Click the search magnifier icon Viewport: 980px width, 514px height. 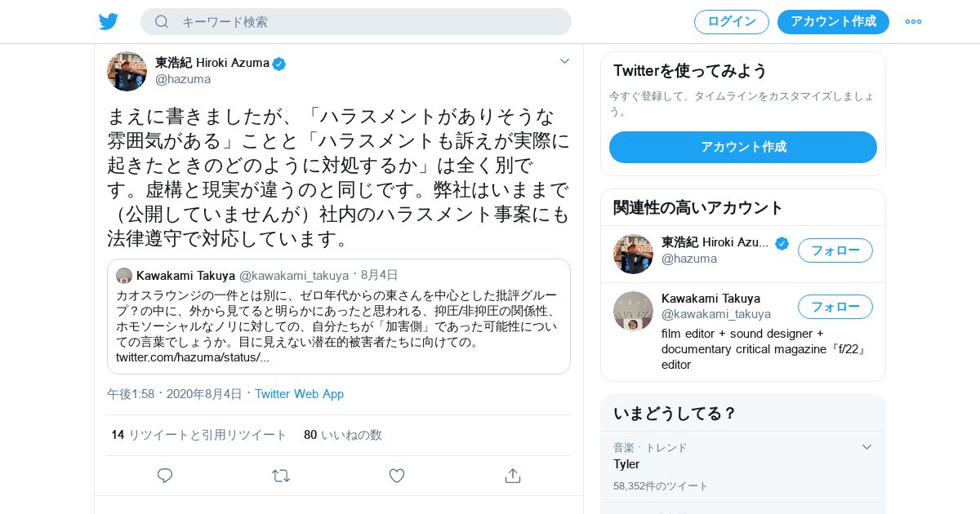tap(162, 22)
